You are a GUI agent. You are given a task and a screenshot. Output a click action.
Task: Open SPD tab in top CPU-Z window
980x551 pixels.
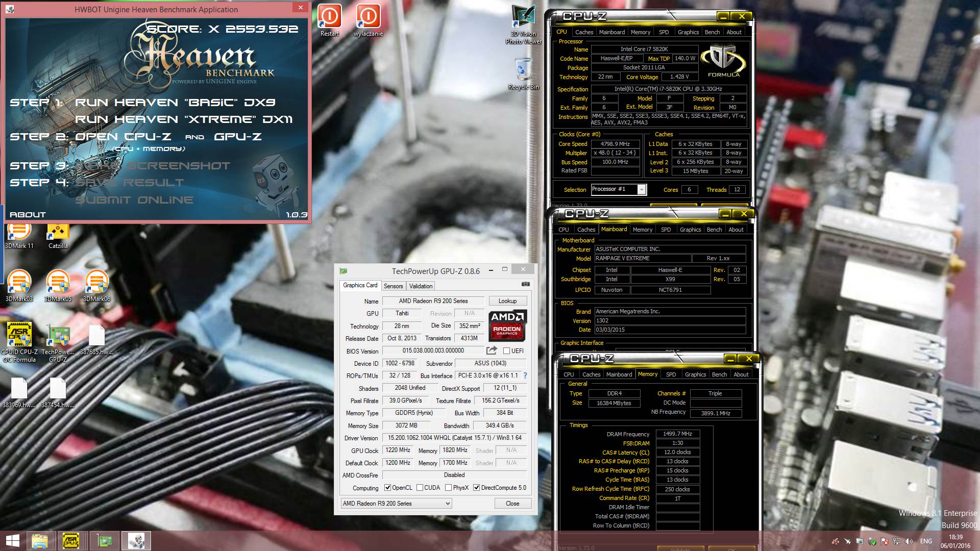pyautogui.click(x=664, y=32)
